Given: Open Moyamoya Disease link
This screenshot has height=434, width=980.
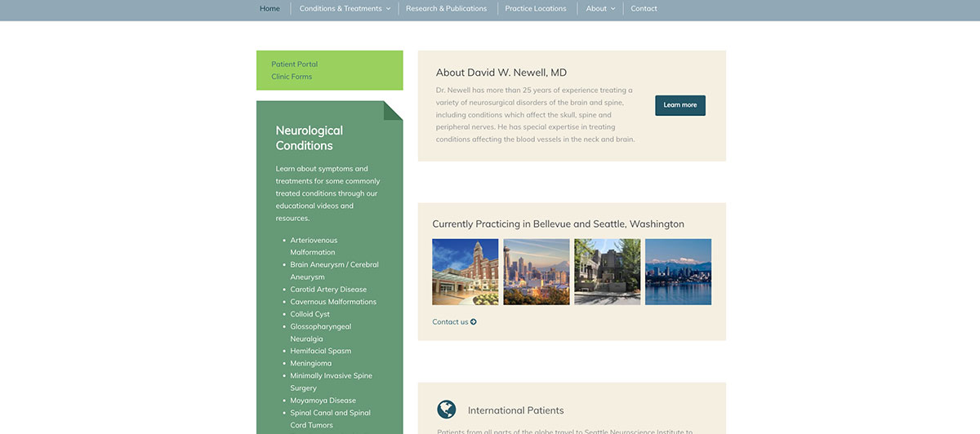Looking at the screenshot, I should coord(323,401).
